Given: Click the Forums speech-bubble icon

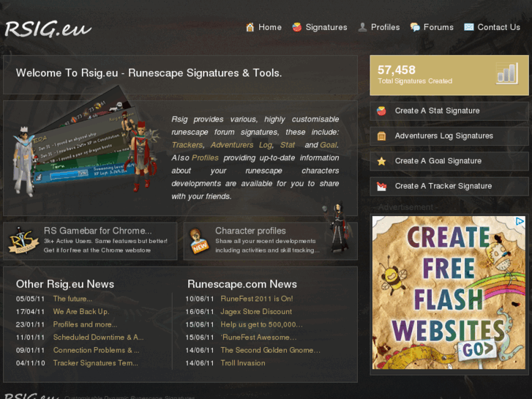Looking at the screenshot, I should (x=415, y=27).
